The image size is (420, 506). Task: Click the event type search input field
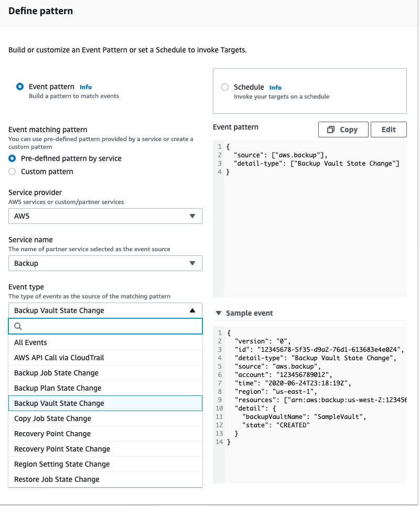click(105, 326)
